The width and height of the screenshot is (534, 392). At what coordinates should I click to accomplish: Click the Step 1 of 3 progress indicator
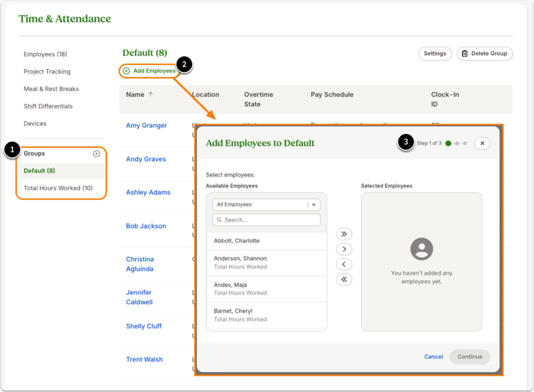point(442,144)
